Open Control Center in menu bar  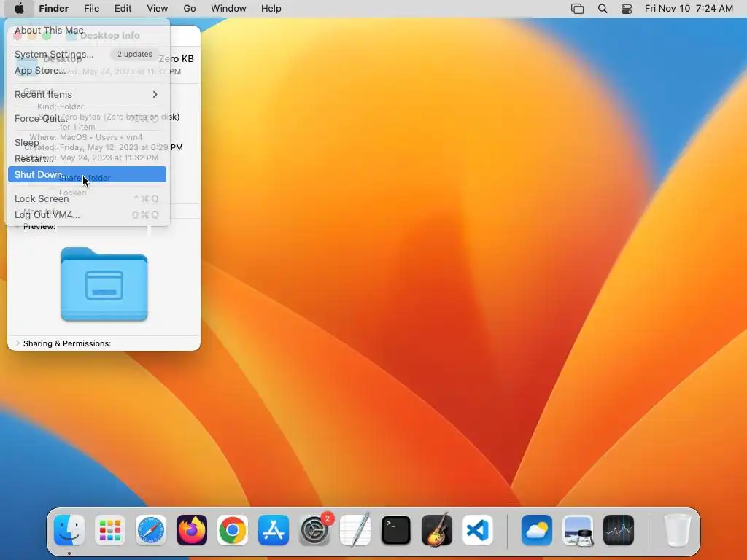[x=627, y=9]
